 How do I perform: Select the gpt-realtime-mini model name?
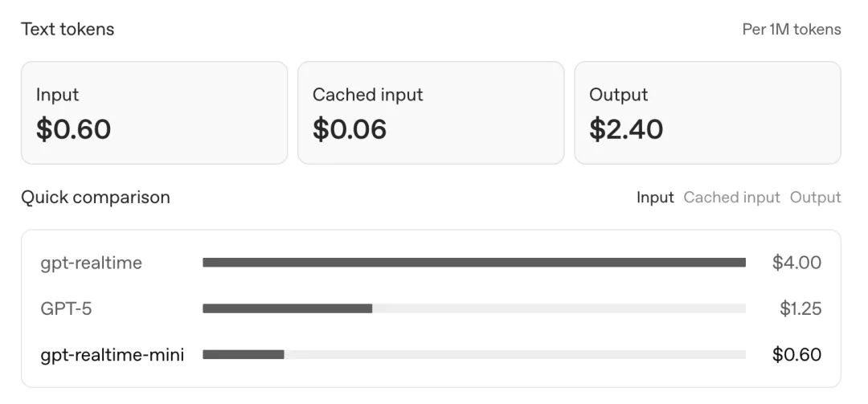click(112, 355)
